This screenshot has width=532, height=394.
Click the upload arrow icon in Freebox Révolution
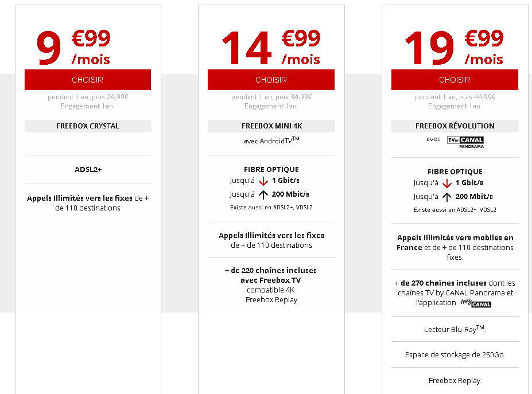point(448,197)
